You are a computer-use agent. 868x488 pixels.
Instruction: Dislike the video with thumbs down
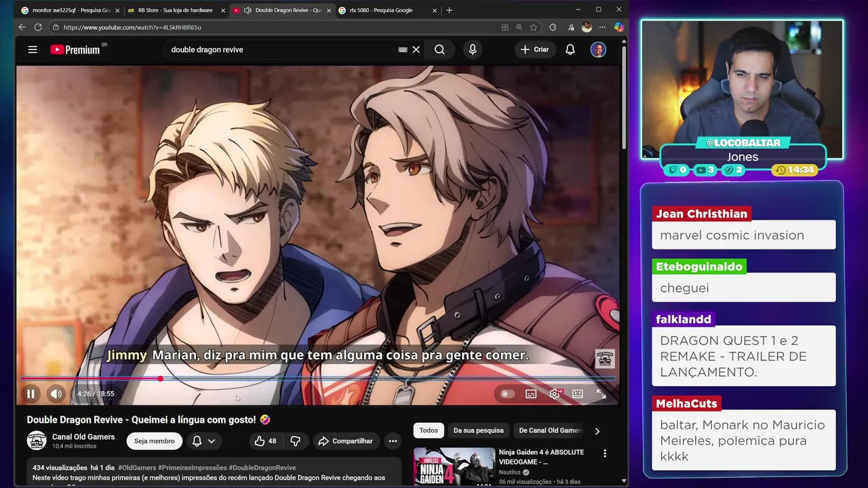[x=295, y=441]
